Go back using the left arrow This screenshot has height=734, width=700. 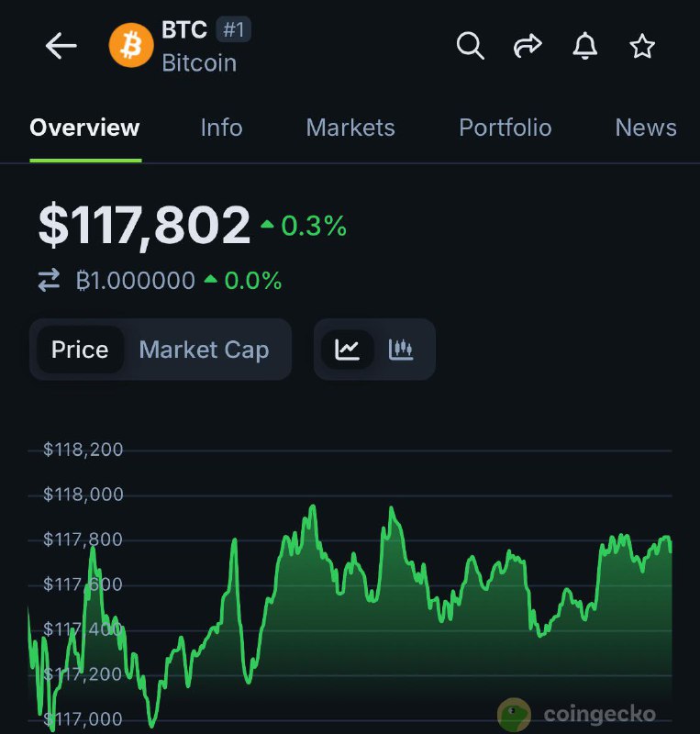(61, 46)
